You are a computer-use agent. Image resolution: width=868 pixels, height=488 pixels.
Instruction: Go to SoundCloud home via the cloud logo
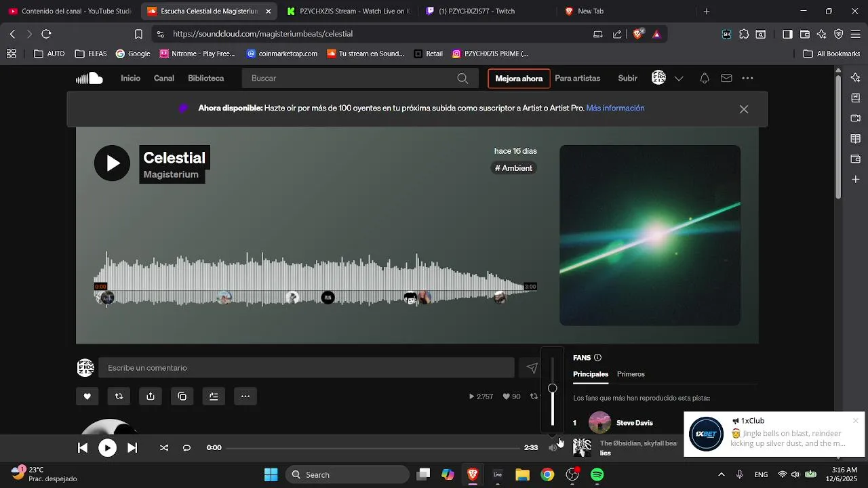(89, 79)
